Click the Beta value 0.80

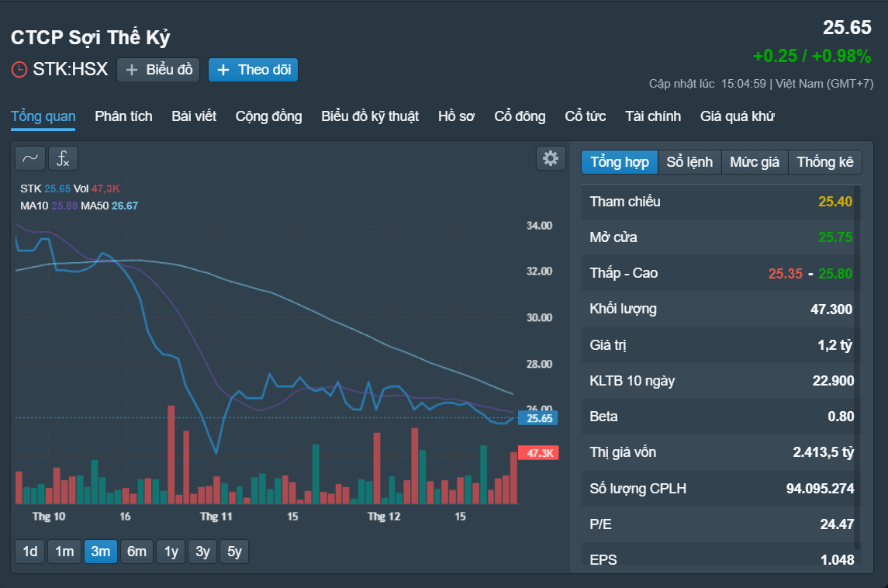click(841, 417)
